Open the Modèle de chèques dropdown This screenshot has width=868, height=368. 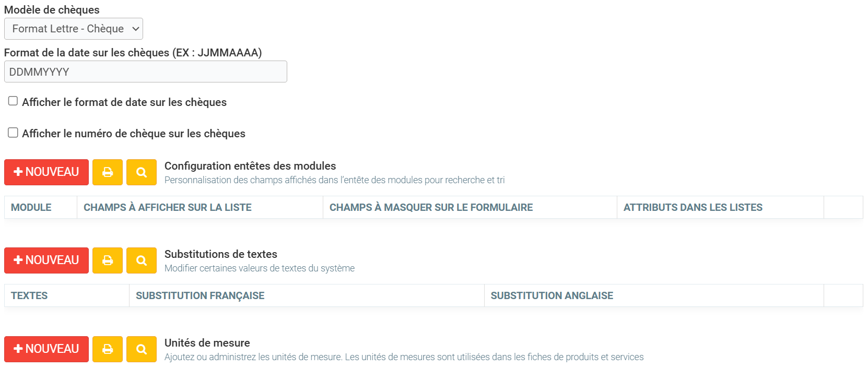(74, 29)
